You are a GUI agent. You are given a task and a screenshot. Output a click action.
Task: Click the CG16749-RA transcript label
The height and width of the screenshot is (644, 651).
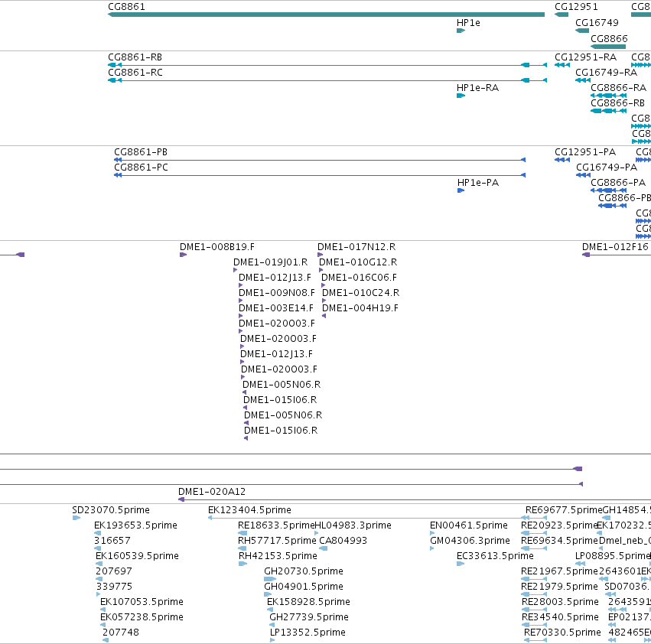point(606,72)
